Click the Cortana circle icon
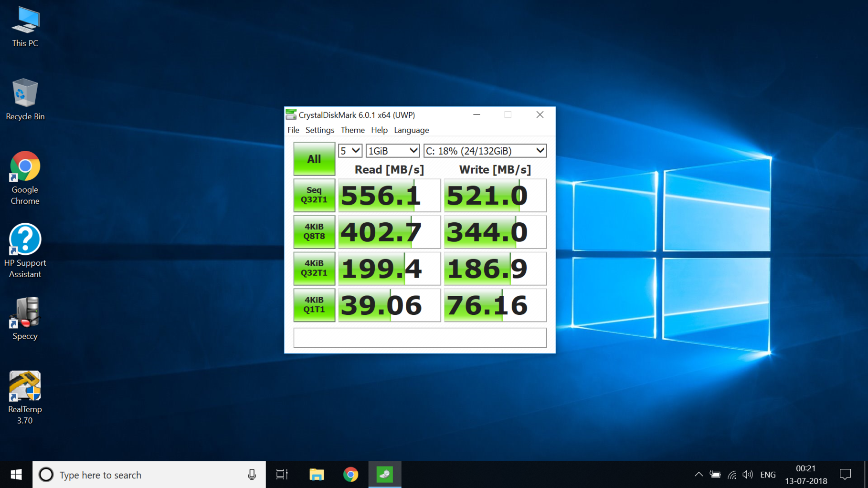The image size is (868, 488). (46, 475)
